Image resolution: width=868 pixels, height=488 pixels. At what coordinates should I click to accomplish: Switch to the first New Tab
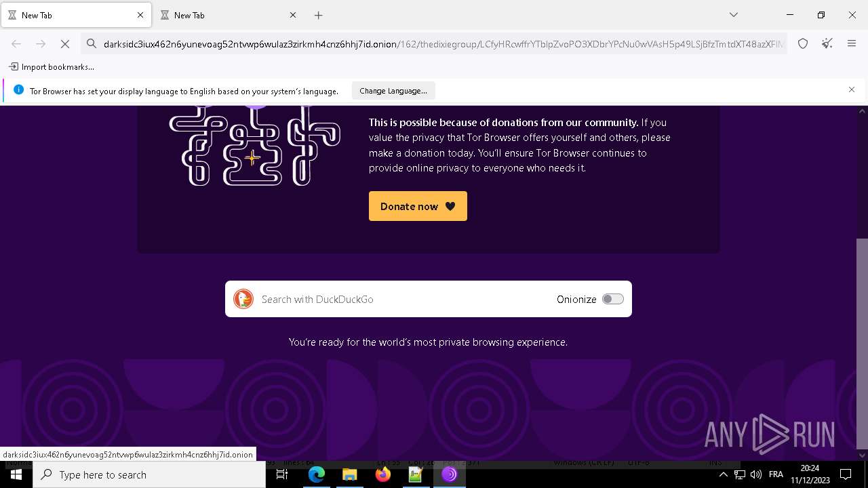click(x=77, y=15)
